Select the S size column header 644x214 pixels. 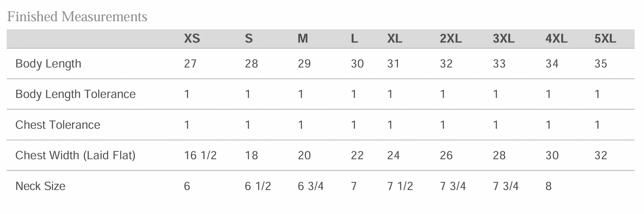point(248,39)
